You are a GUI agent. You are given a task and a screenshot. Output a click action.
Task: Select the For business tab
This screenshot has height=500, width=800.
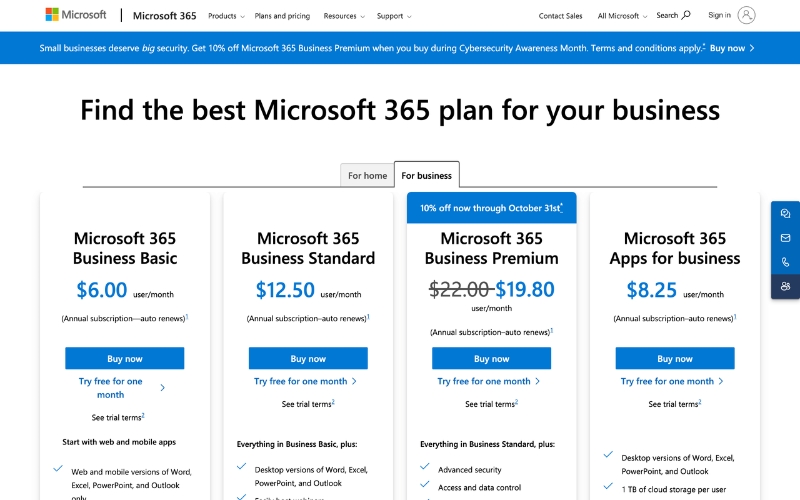(x=427, y=176)
